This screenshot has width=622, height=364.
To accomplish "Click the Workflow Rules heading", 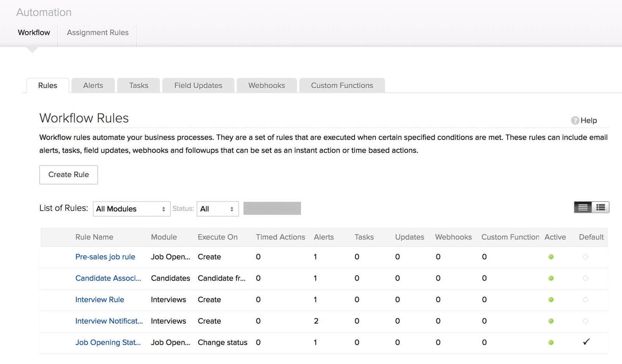I will [84, 118].
